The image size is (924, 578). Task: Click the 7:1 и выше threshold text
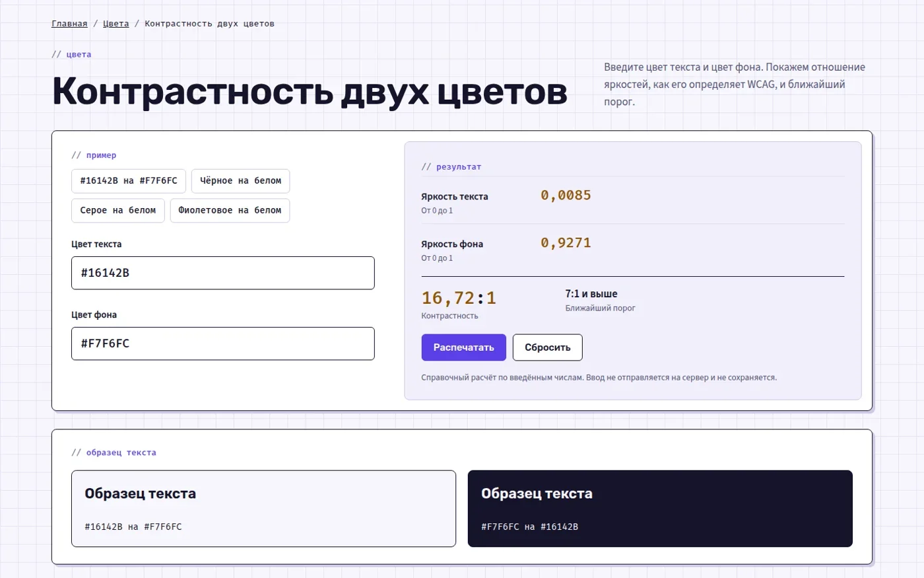pos(591,294)
